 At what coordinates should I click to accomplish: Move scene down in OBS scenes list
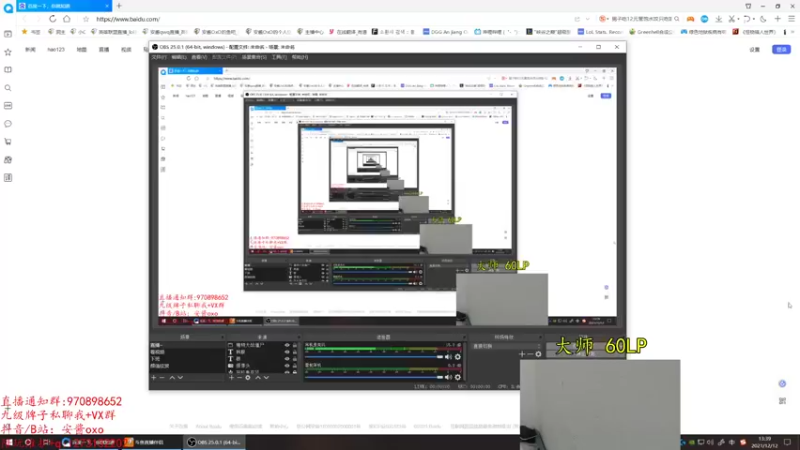pos(180,378)
